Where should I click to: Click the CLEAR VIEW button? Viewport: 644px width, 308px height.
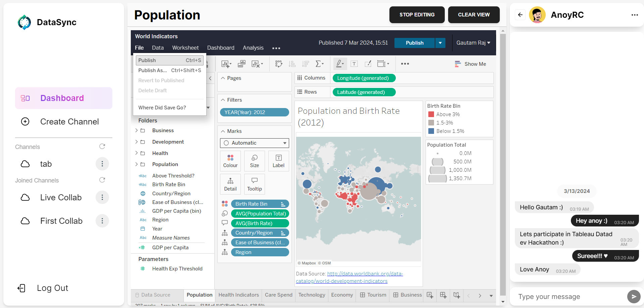click(474, 15)
